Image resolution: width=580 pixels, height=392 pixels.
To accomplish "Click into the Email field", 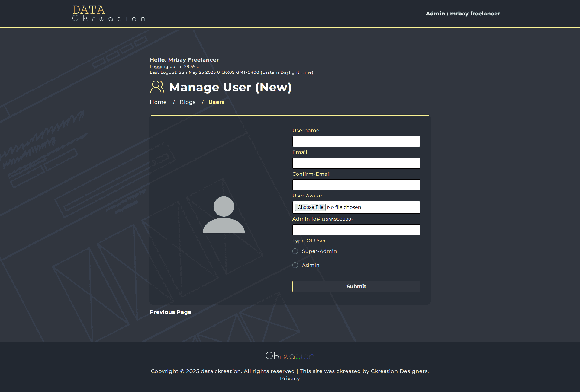I will coord(356,163).
